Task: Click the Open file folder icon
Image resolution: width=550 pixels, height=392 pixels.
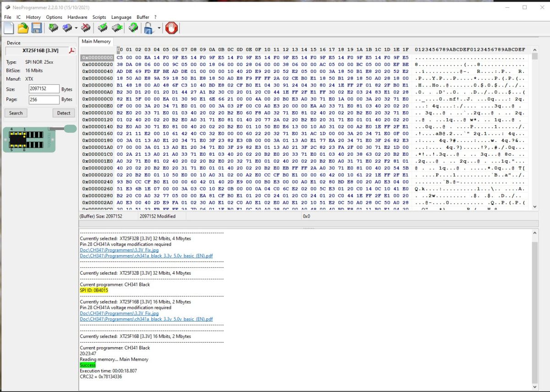Action: (23, 28)
